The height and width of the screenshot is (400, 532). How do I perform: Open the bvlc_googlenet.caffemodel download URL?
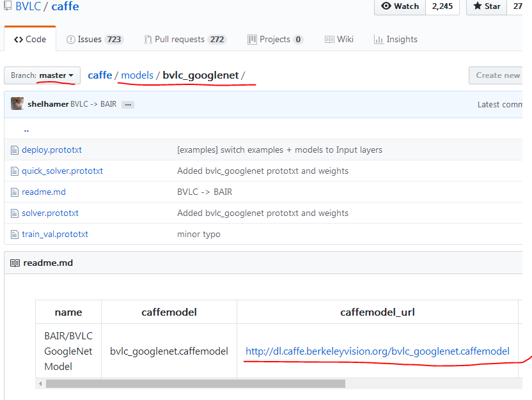coord(377,351)
